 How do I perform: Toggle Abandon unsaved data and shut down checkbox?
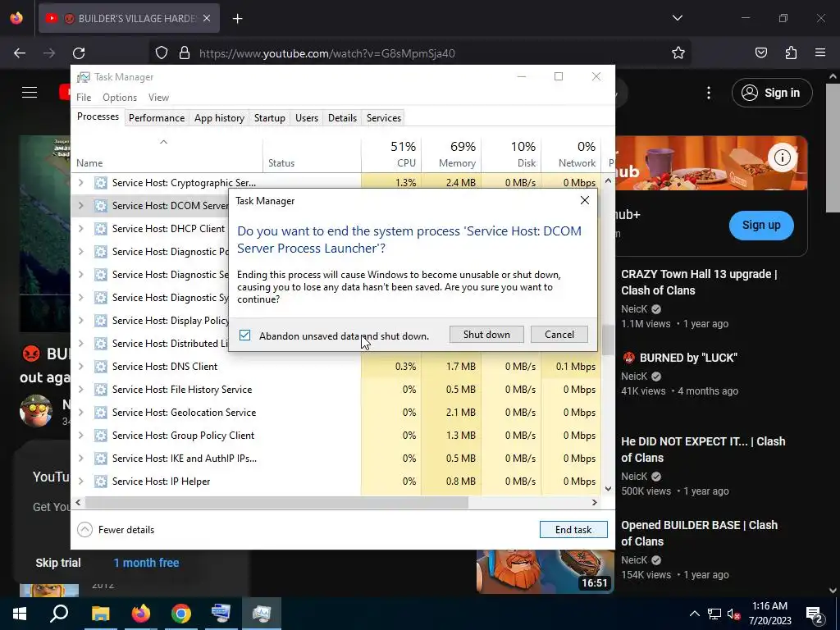pyautogui.click(x=244, y=336)
